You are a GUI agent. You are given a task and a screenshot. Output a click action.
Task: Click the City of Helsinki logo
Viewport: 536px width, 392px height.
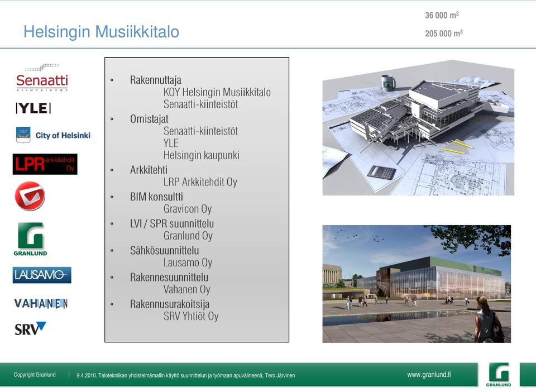click(54, 135)
